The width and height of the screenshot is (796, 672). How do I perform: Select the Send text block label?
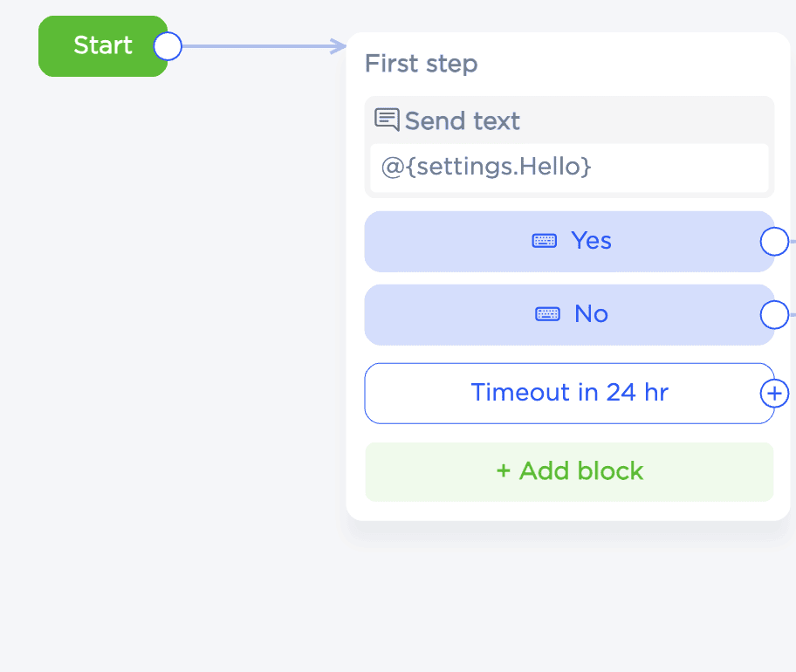pos(462,121)
